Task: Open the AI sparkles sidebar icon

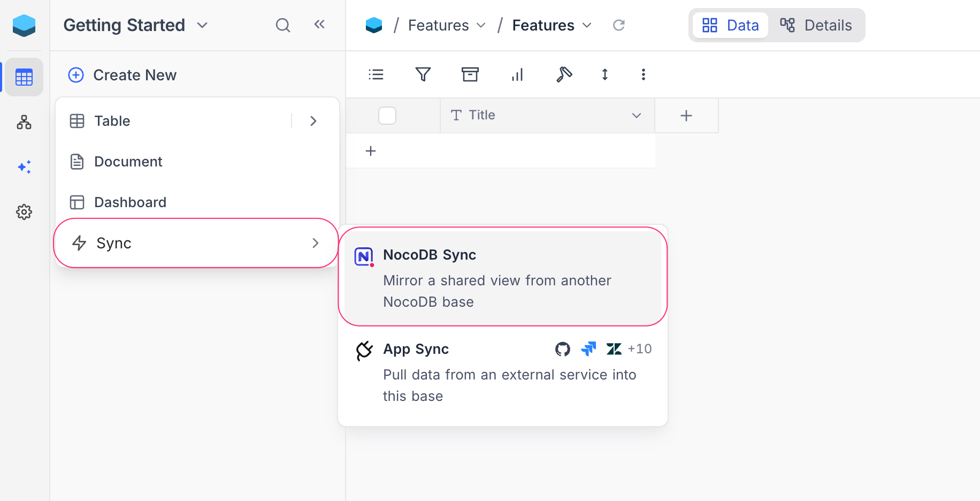Action: [24, 167]
